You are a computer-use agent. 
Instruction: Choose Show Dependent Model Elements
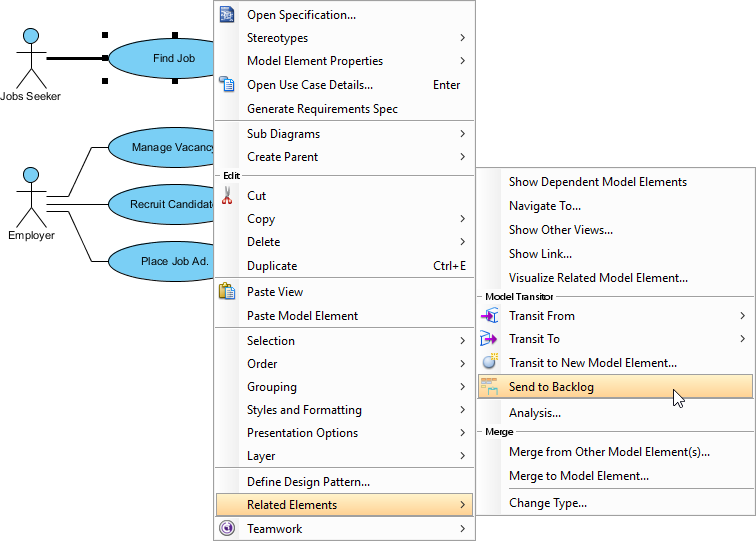coord(615,182)
